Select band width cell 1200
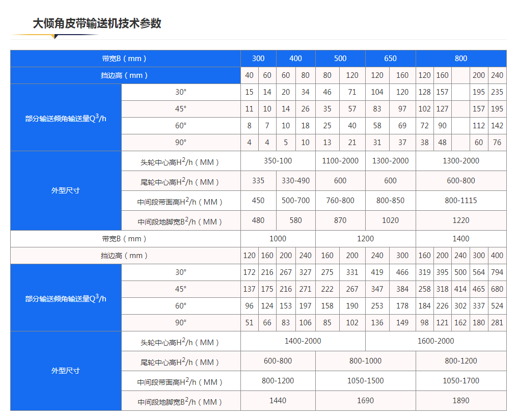 365,239
